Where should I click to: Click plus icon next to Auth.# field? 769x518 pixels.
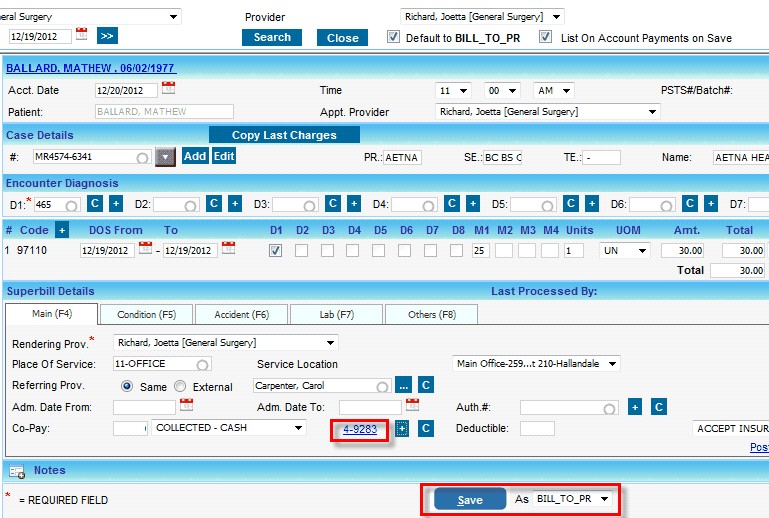pos(635,407)
